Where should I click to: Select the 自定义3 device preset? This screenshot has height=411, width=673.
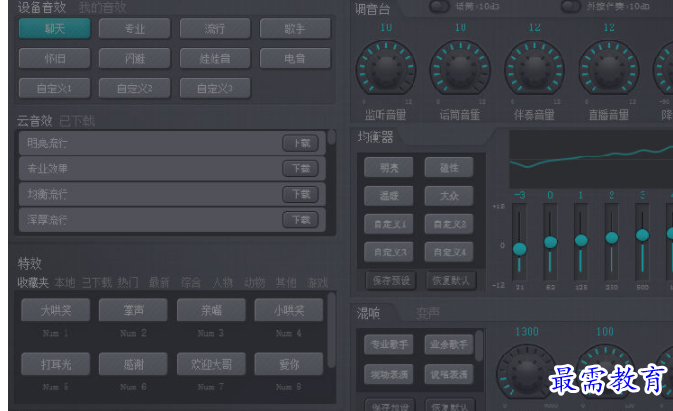pos(215,88)
